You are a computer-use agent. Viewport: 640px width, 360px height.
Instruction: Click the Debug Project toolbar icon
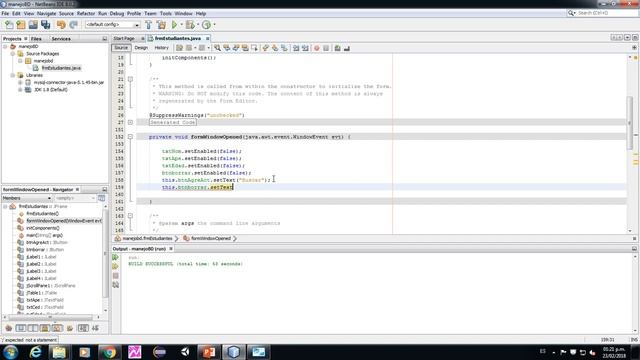[190, 25]
